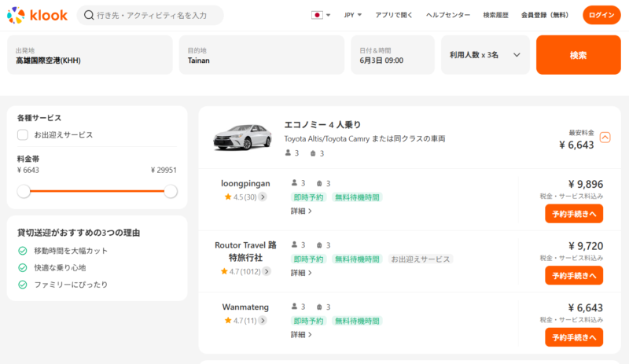Open Wanmateng rating details arrow

tap(263, 320)
